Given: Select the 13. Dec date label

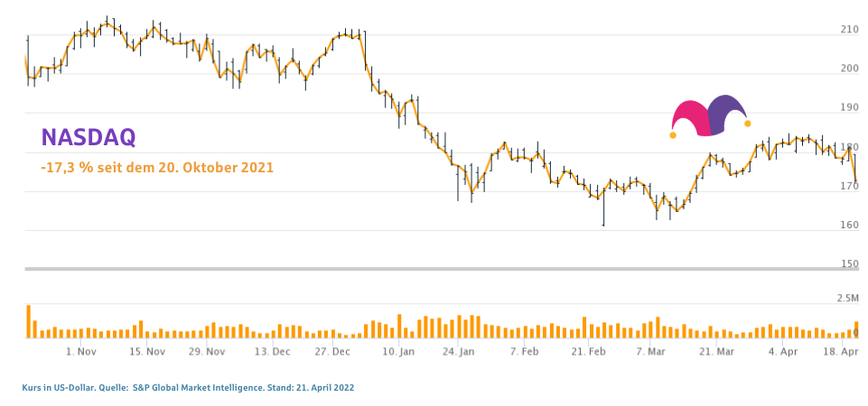Looking at the screenshot, I should click(x=272, y=351).
